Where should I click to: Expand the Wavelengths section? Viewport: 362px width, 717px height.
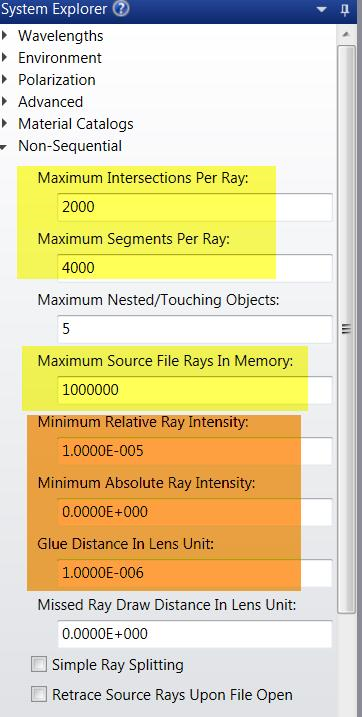click(5, 35)
